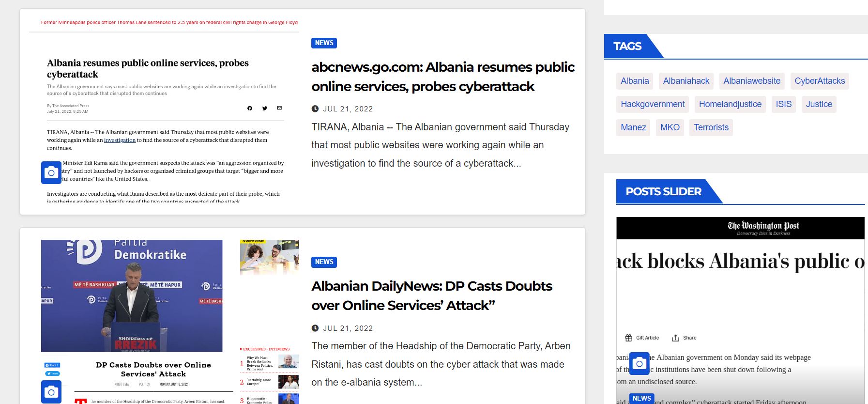Filter by the Hackgovernment tag
This screenshot has height=404, width=868.
[x=653, y=104]
